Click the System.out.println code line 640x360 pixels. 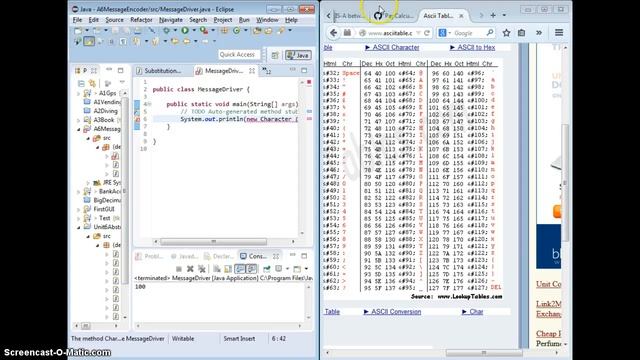[x=239, y=119]
